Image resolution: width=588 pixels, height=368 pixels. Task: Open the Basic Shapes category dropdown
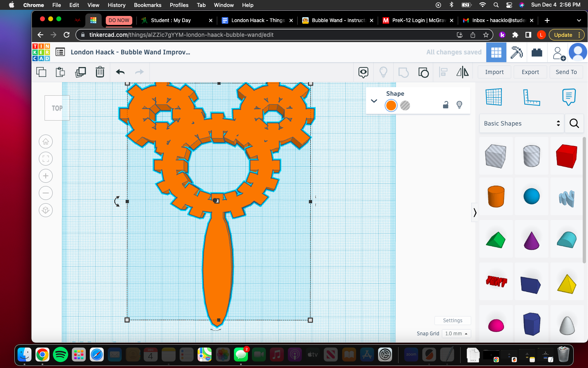click(x=521, y=123)
